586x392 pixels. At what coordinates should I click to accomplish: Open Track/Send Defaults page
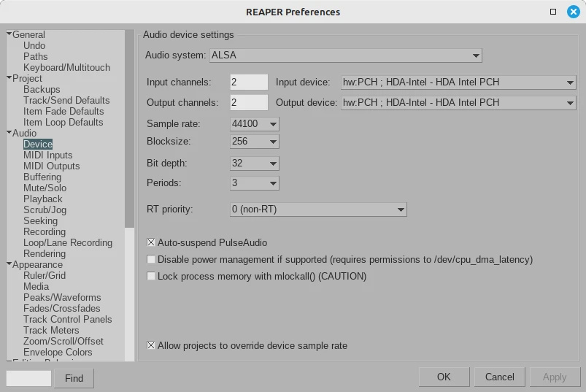[66, 100]
